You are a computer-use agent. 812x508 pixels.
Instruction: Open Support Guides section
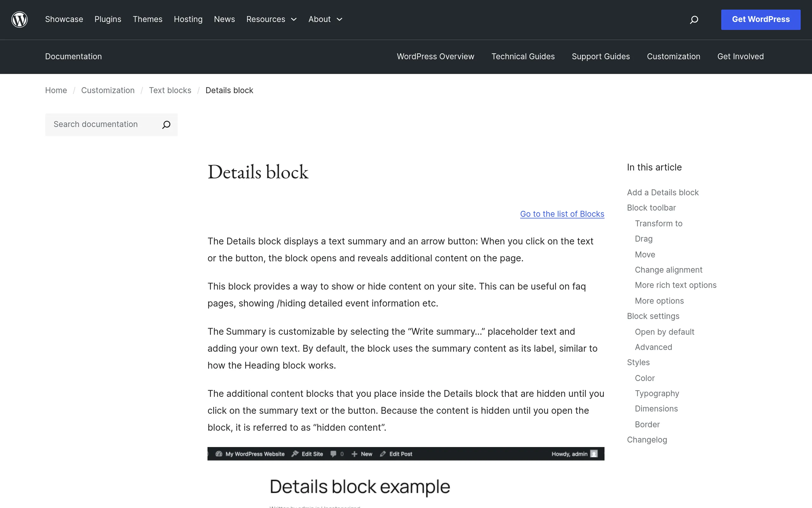[601, 57]
